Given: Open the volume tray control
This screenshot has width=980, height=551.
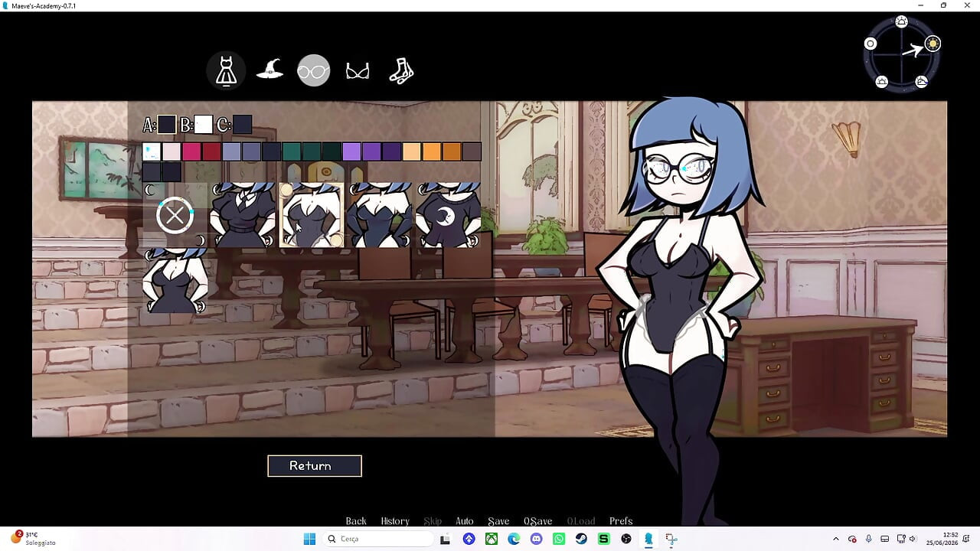Looking at the screenshot, I should point(913,539).
